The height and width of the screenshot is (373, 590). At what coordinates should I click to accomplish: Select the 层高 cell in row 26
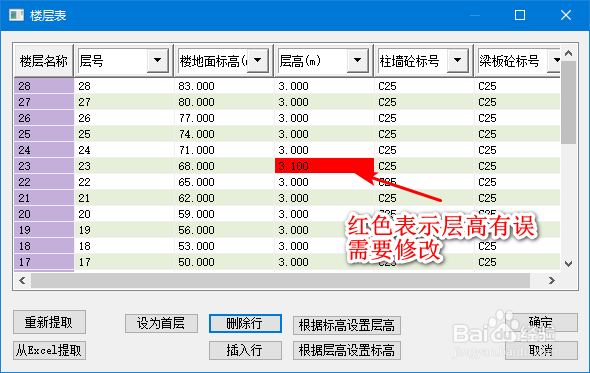(x=324, y=118)
